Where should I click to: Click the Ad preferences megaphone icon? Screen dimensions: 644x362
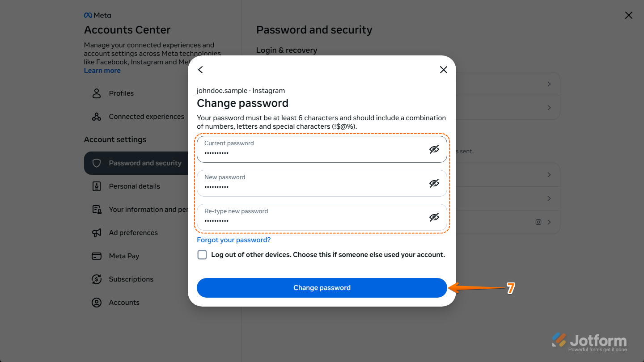(x=96, y=233)
